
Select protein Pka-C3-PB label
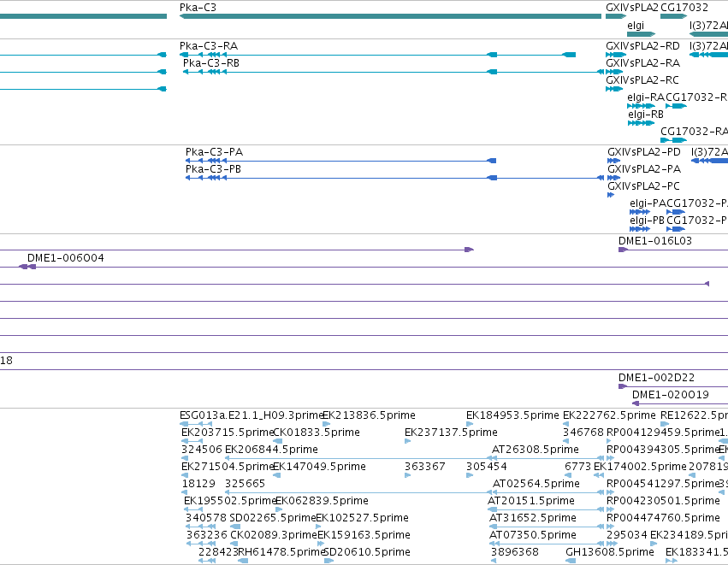point(213,169)
